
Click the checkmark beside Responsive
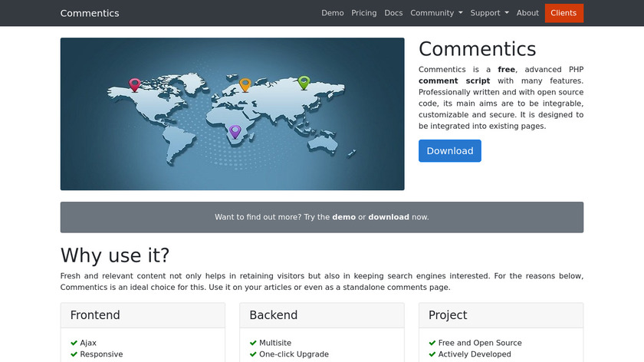[x=74, y=354]
